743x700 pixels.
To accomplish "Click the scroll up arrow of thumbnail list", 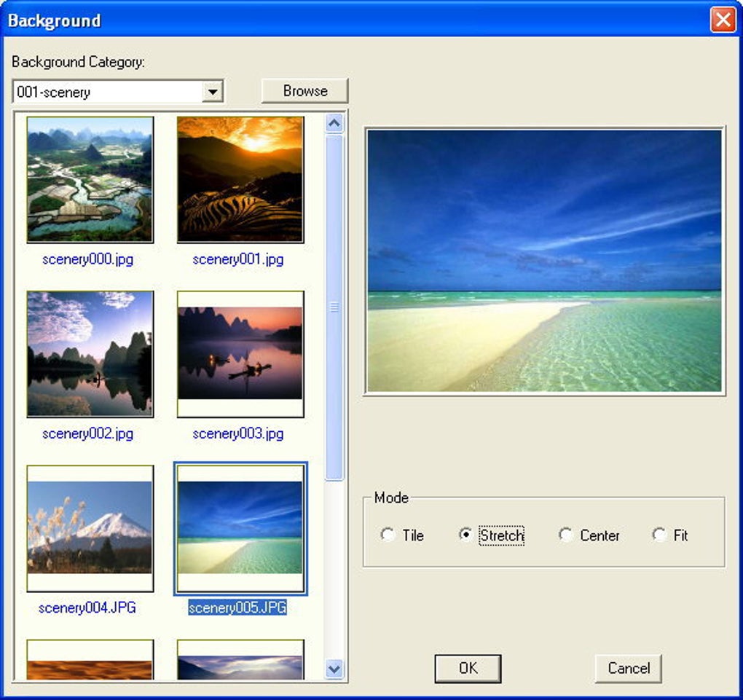I will 334,124.
